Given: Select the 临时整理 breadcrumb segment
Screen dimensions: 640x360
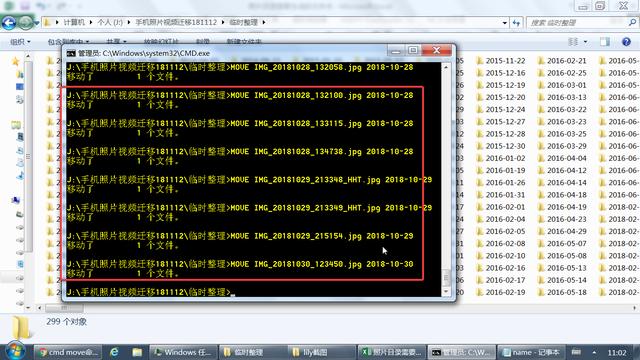Looking at the screenshot, I should 243,22.
